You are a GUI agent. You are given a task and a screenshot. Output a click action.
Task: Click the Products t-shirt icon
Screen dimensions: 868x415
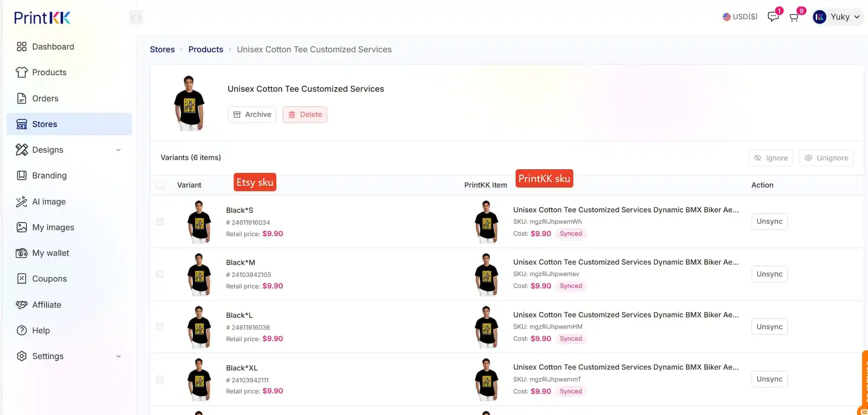[x=22, y=72]
